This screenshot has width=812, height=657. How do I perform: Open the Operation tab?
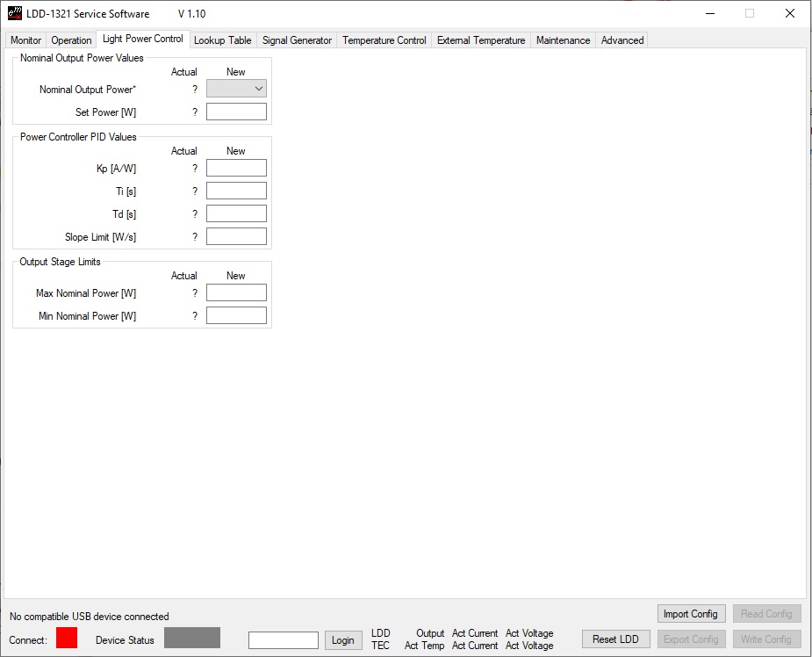(x=71, y=40)
